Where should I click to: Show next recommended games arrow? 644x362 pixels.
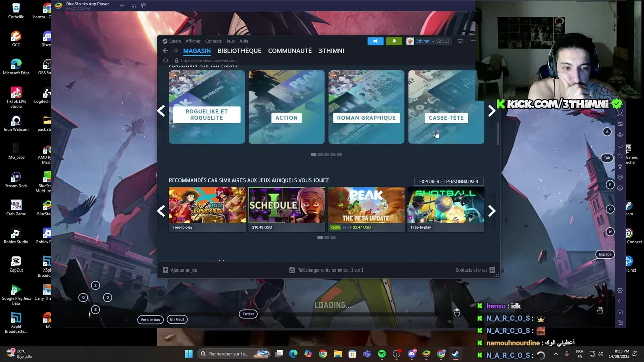click(492, 211)
